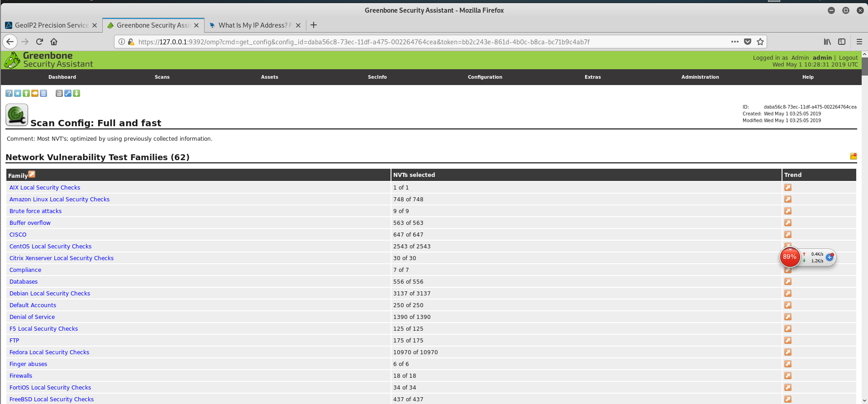868x404 pixels.
Task: Click the green up-arrow import icon
Action: point(26,93)
